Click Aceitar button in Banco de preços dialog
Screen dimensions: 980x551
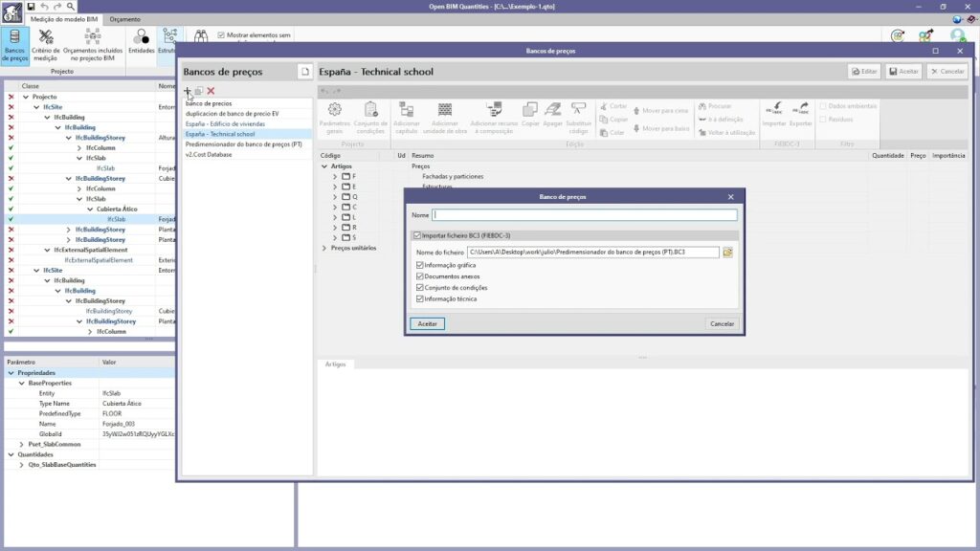coord(428,324)
